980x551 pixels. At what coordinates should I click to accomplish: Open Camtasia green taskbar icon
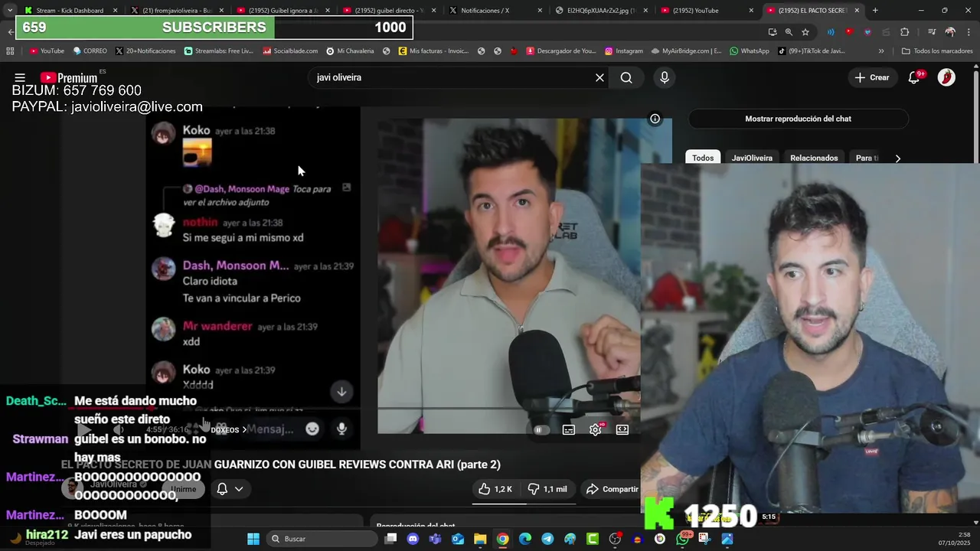593,539
